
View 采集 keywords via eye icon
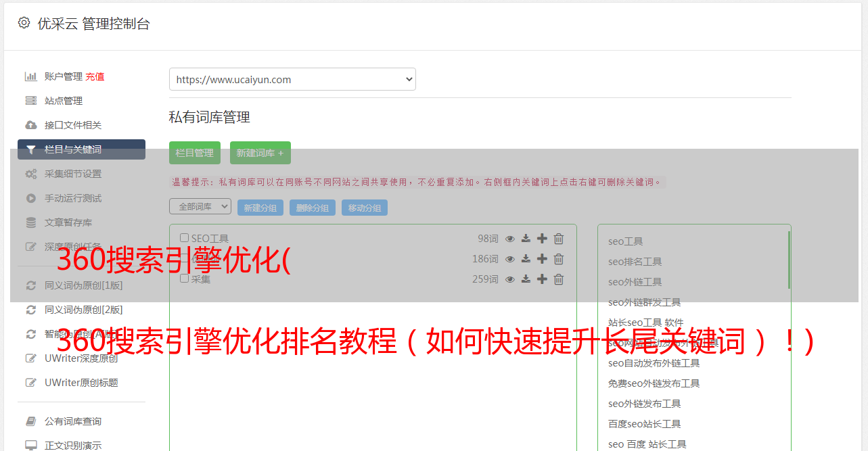(x=510, y=279)
